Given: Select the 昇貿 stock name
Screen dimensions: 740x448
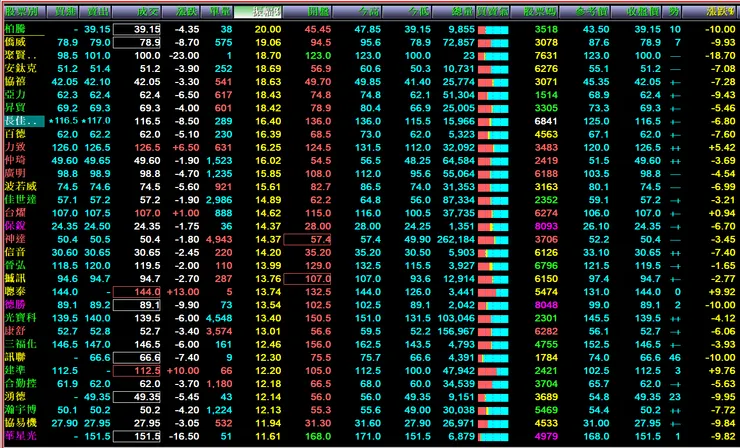Looking at the screenshot, I should pyautogui.click(x=15, y=108).
